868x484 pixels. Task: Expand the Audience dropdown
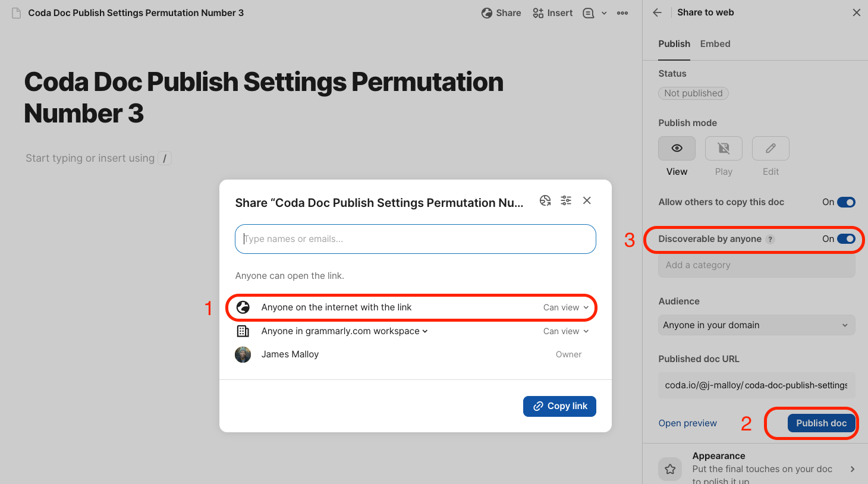pyautogui.click(x=756, y=325)
